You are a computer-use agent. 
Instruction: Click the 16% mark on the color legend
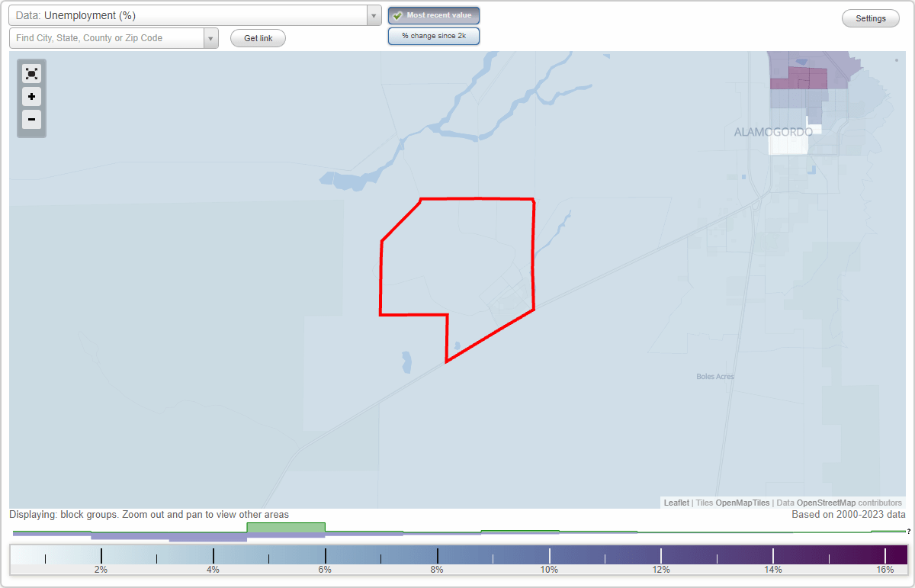point(884,569)
